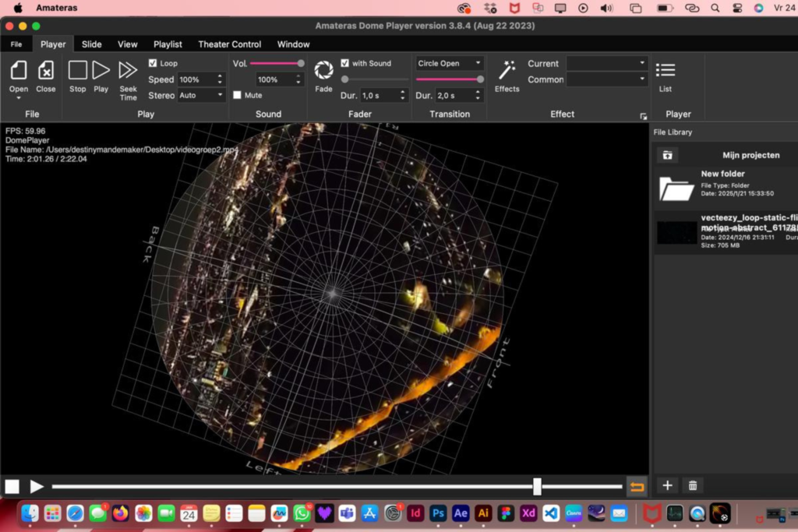The width and height of the screenshot is (798, 532).
Task: Open the Effect group dialog launcher
Action: coord(643,117)
